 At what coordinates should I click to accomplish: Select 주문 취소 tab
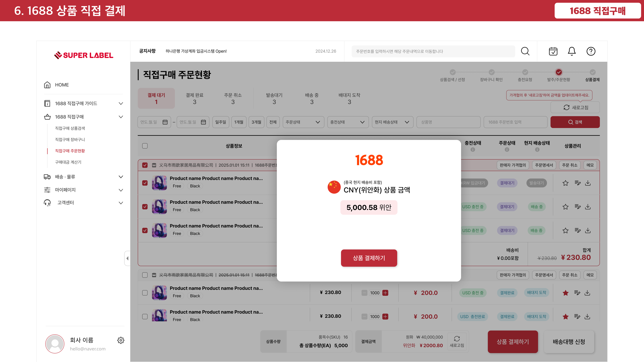click(233, 98)
